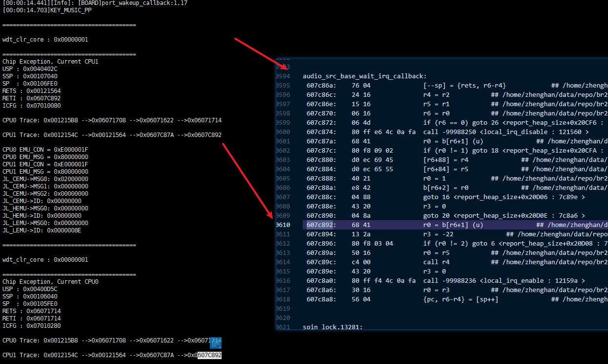Click the first RETI : 0x0607C892 line
This screenshot has width=608, height=364.
click(x=32, y=98)
